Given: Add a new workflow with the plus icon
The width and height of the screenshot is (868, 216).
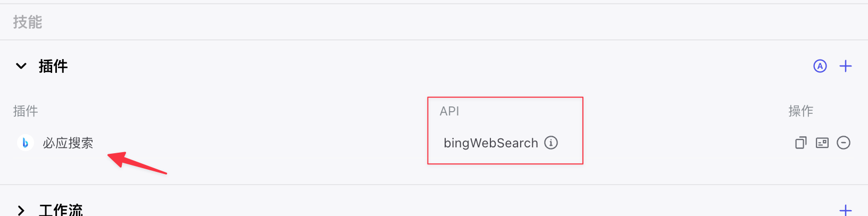Looking at the screenshot, I should [x=846, y=210].
